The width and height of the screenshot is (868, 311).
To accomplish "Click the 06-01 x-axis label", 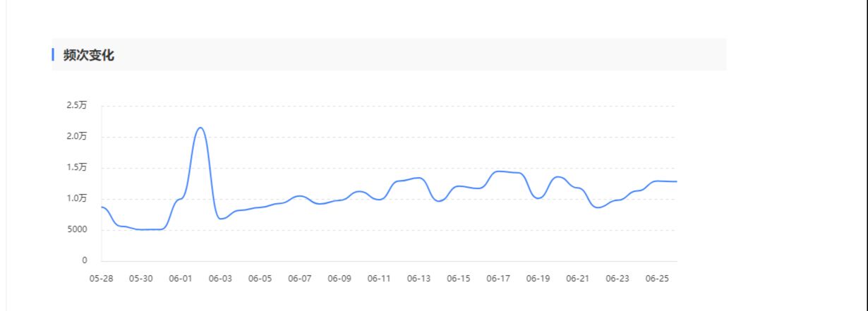I will (181, 279).
